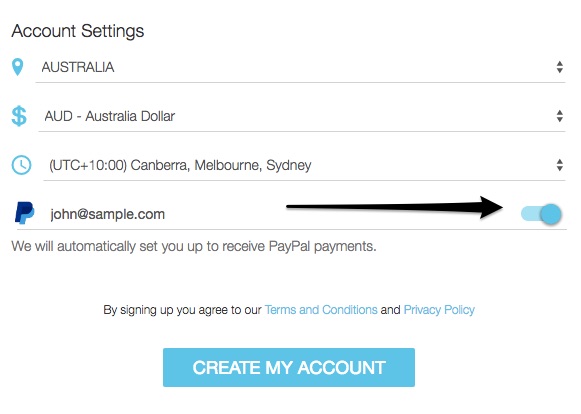Open the AUSTRALIA country dropdown
The width and height of the screenshot is (581, 414).
click(300, 67)
